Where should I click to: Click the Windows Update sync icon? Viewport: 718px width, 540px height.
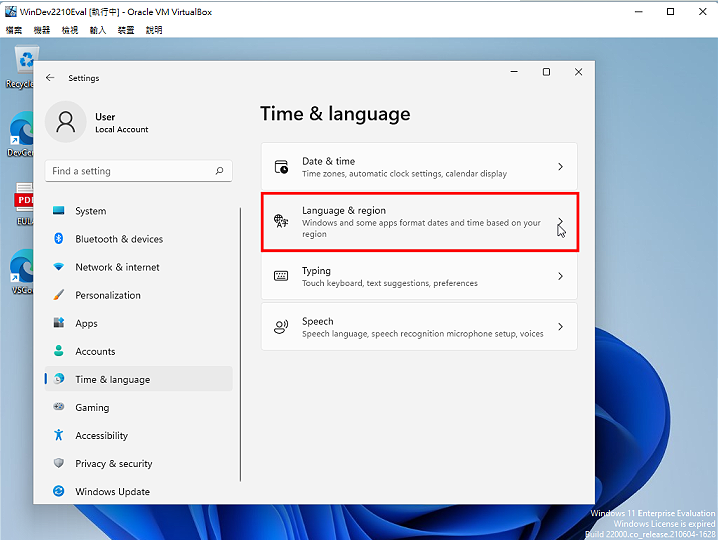[59, 491]
